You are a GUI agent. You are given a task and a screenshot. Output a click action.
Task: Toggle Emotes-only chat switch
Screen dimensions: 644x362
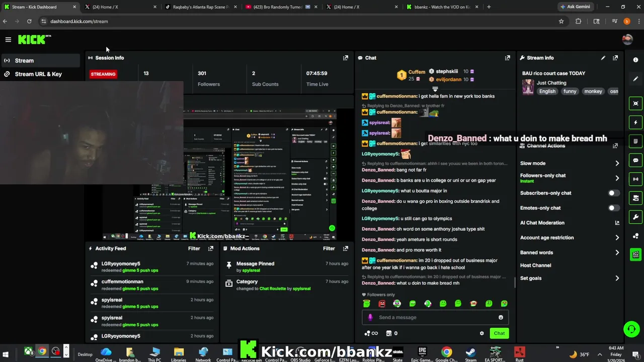pyautogui.click(x=612, y=208)
